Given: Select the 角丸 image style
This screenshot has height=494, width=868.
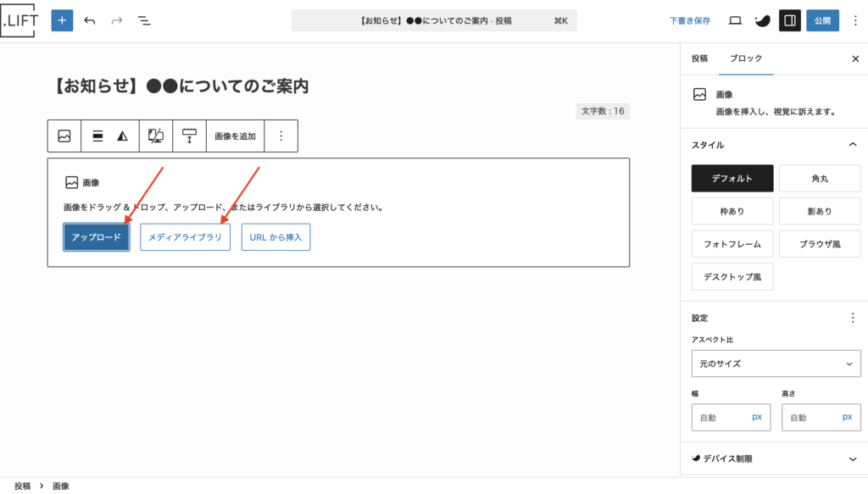Looking at the screenshot, I should pos(820,178).
